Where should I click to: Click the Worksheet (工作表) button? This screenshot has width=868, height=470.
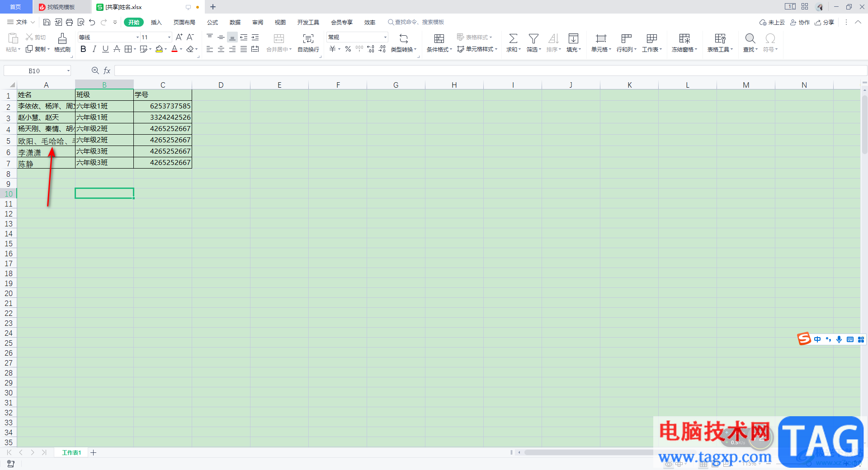point(652,43)
